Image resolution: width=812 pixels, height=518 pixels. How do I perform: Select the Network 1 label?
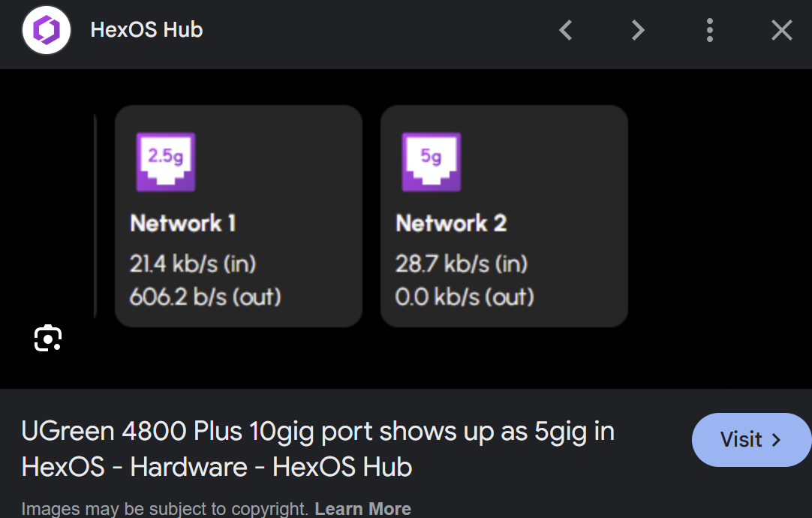[183, 223]
